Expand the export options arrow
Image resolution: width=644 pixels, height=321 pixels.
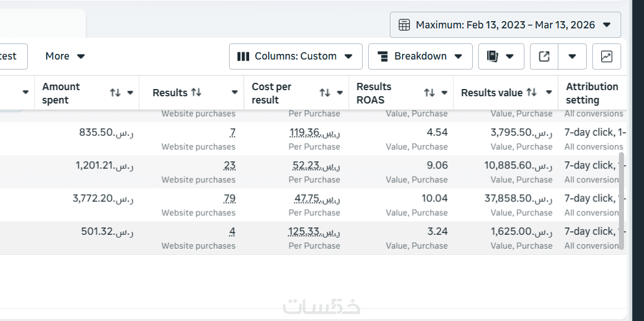coord(572,56)
